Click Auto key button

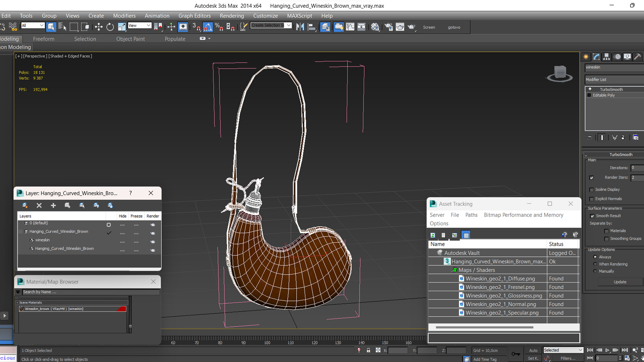pos(533,350)
